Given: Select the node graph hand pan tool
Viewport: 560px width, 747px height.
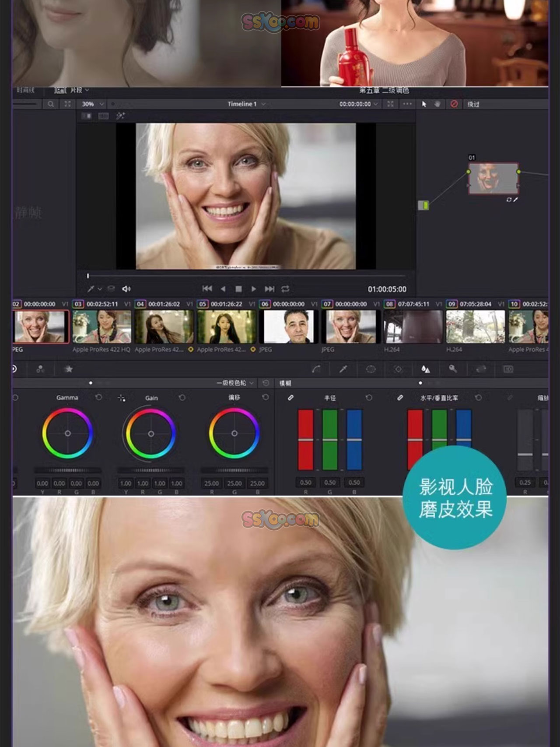Looking at the screenshot, I should point(437,104).
